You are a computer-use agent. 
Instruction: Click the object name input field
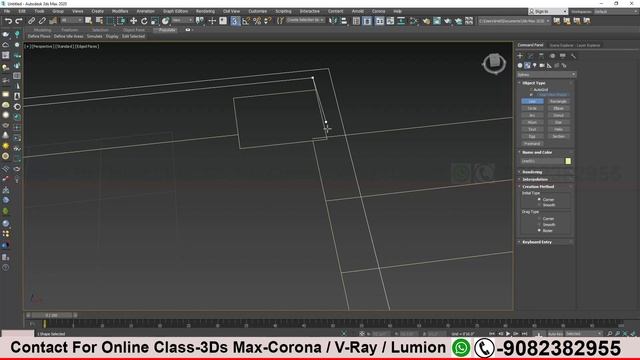coord(542,161)
